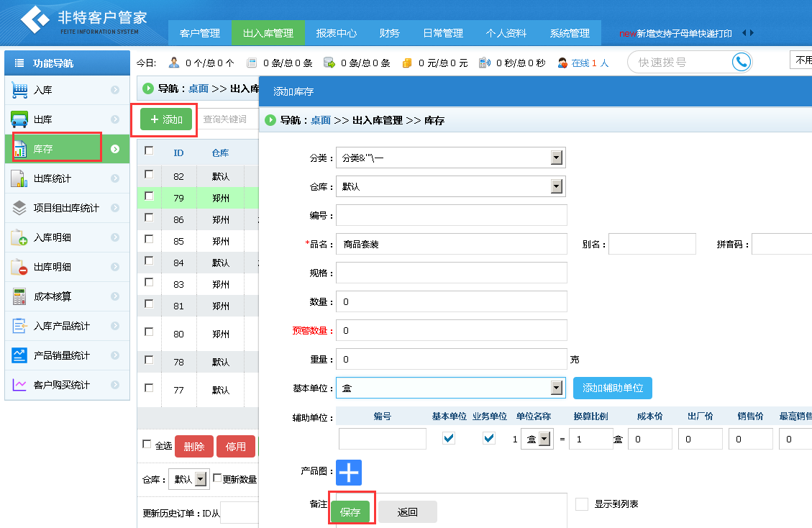Open the 报表中心 menu tab
The height and width of the screenshot is (528, 812).
pyautogui.click(x=336, y=33)
